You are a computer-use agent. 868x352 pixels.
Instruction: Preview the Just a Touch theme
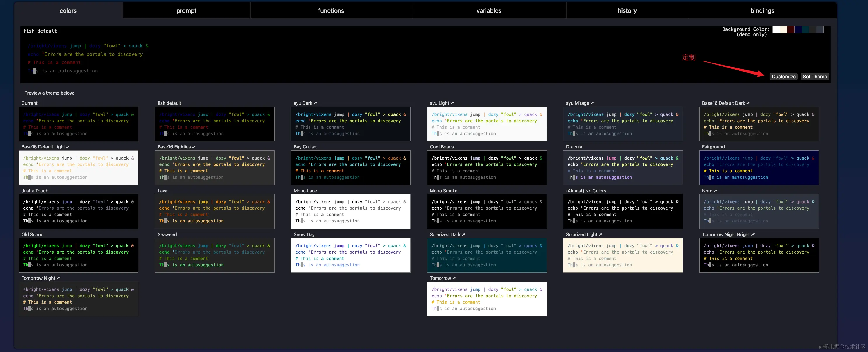78,211
